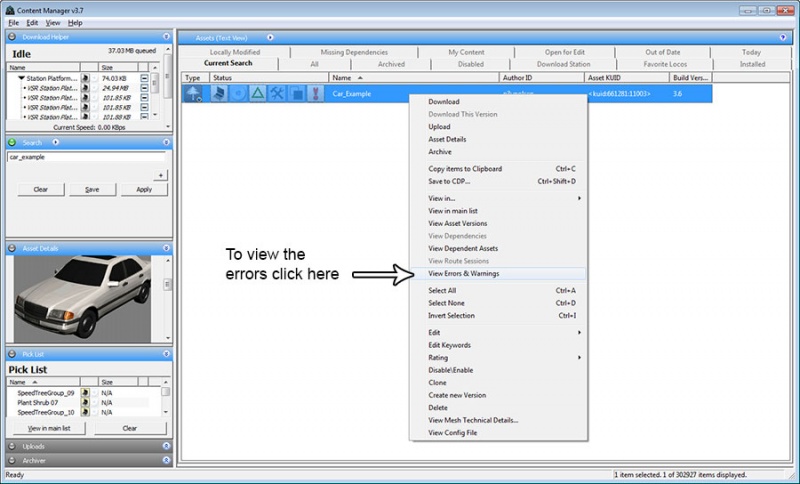Click View in main list button in Pick List
The width and height of the screenshot is (800, 484).
[49, 428]
